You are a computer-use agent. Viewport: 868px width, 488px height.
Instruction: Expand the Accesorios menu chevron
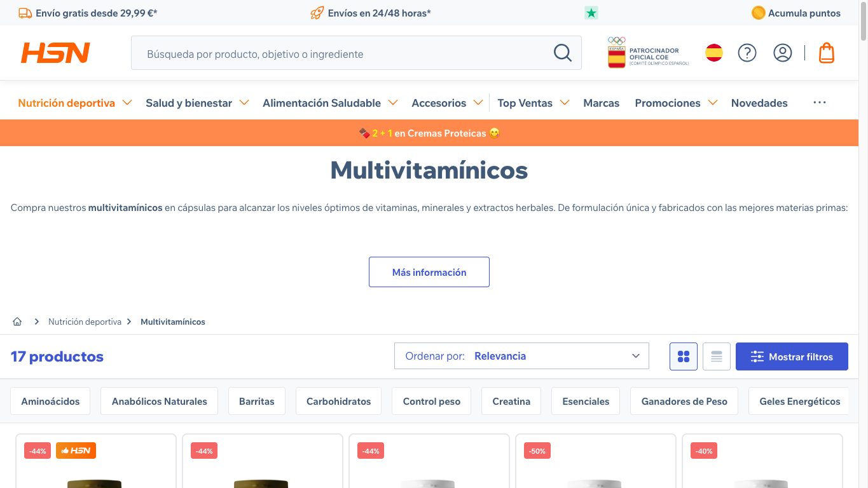(478, 102)
